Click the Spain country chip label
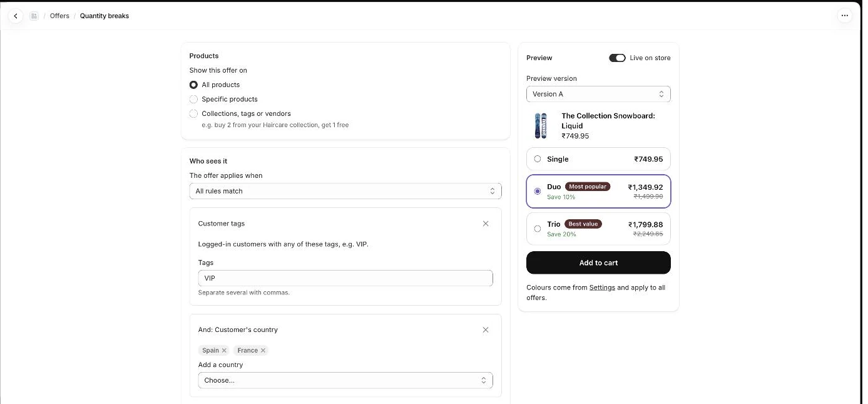This screenshot has height=404, width=868. 210,351
